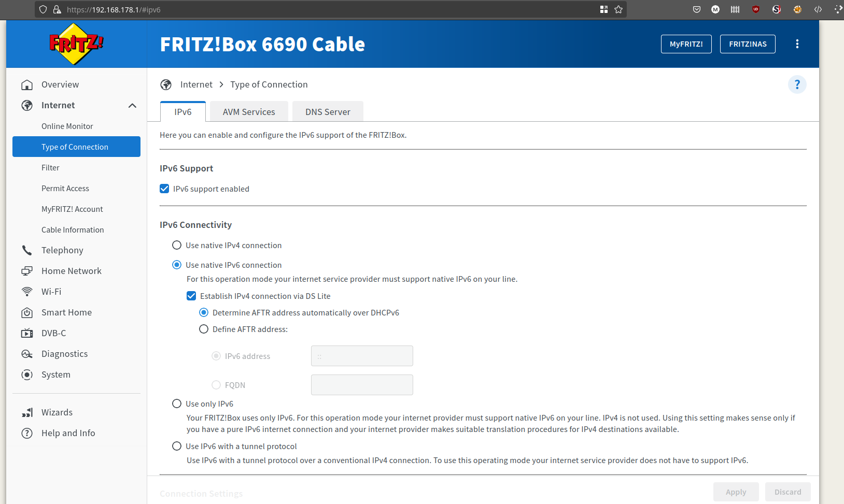Click the Telephony phone icon
This screenshot has width=844, height=504.
pos(27,250)
